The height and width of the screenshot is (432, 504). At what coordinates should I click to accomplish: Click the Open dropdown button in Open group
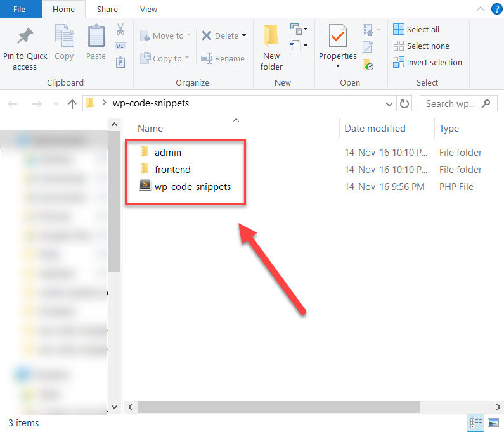coord(372,30)
